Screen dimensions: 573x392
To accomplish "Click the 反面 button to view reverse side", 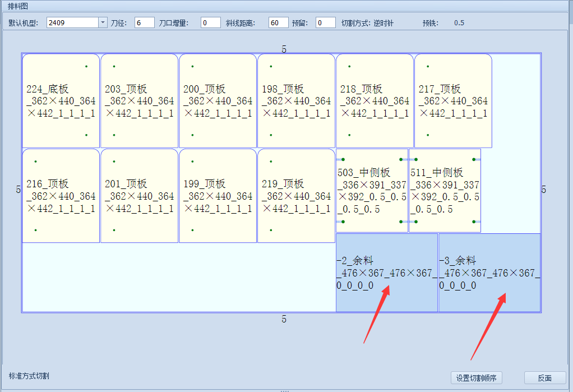I will point(544,378).
